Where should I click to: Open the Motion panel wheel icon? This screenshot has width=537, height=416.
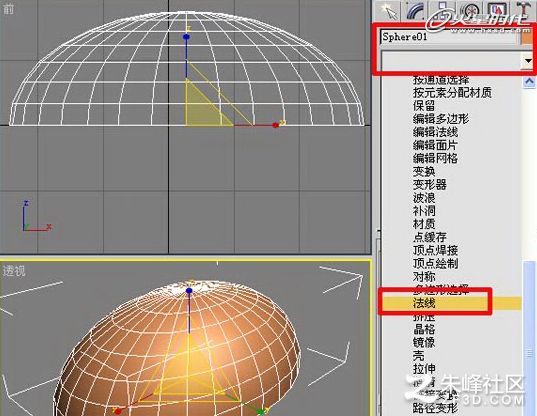tap(471, 11)
